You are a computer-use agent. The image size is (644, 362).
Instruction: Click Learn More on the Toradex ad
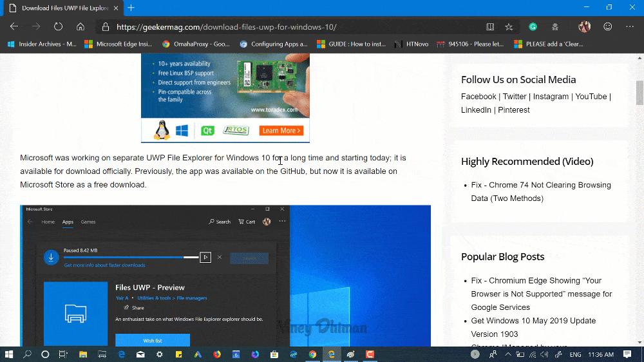281,131
